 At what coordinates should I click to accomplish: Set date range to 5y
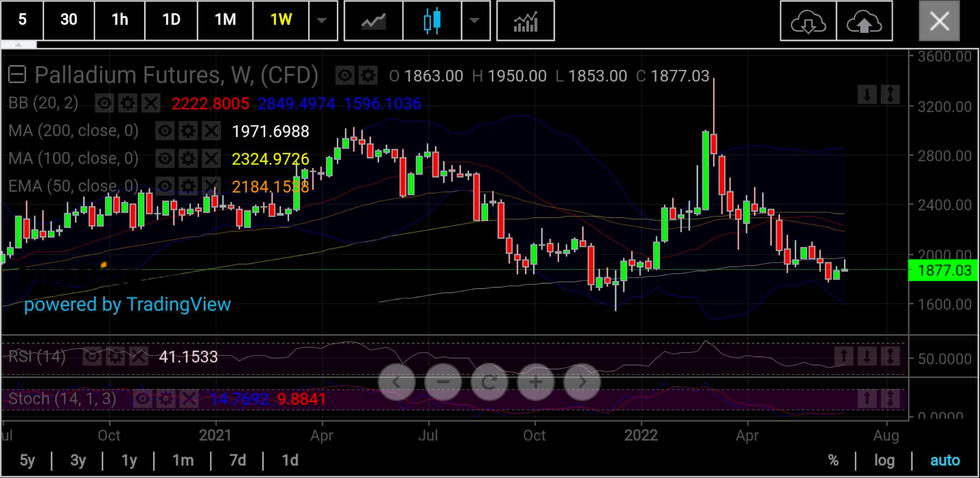click(x=28, y=460)
